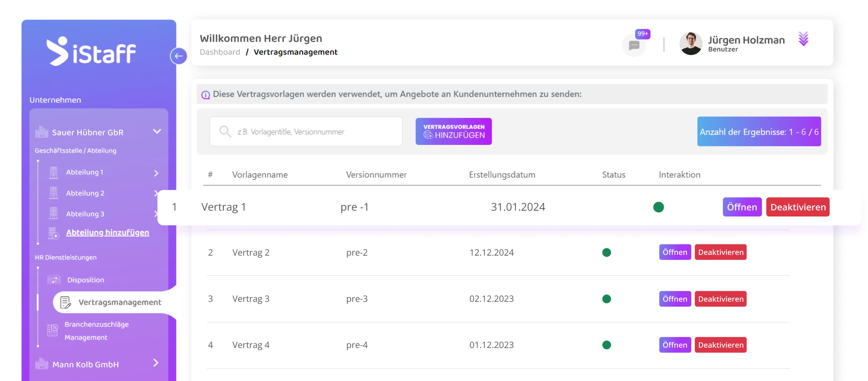Image resolution: width=868 pixels, height=381 pixels.
Task: Click Branchenzuschläge Management icon
Action: 53,330
